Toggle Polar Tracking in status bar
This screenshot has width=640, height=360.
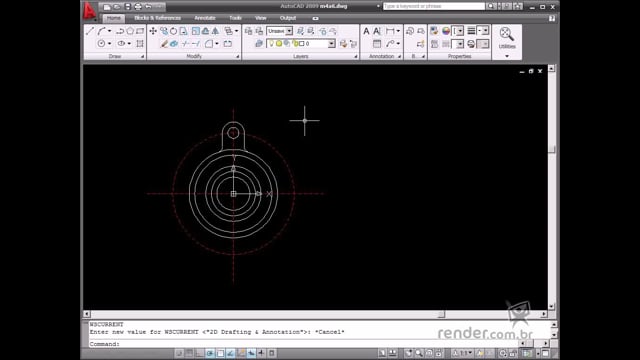click(210, 353)
